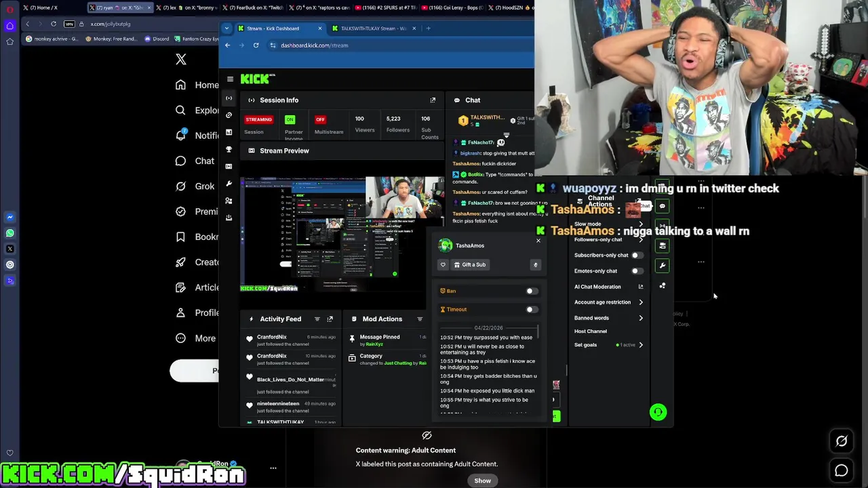Toggle the Timeout switch for TashaAmos
This screenshot has width=868, height=488.
(532, 309)
